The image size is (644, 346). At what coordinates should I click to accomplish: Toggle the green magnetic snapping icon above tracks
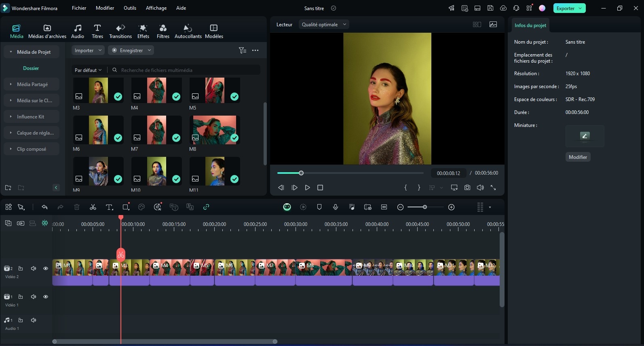45,223
